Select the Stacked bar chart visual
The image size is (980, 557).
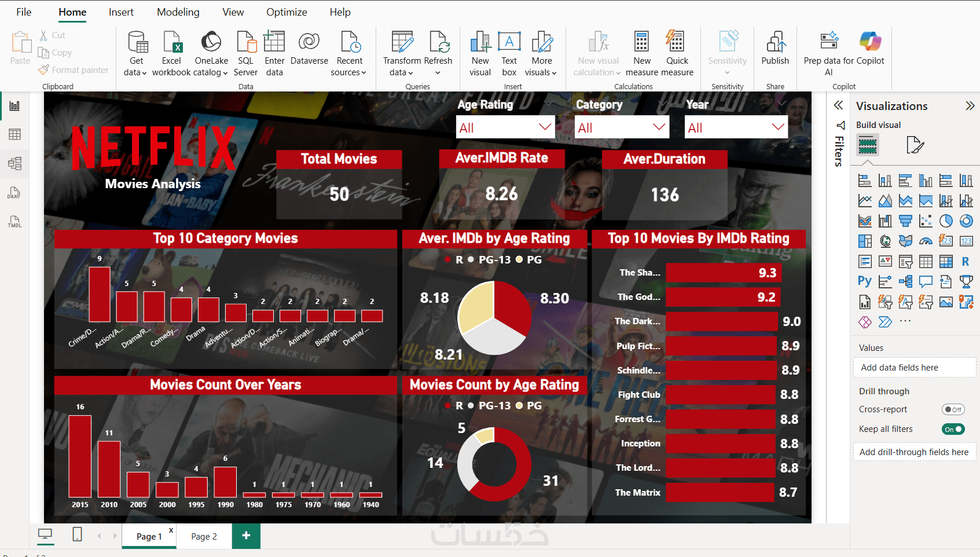coord(865,181)
